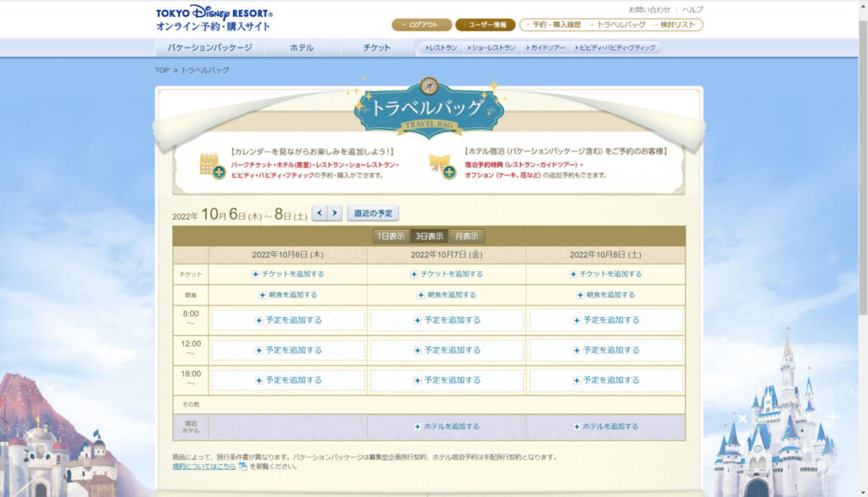Add ticket for October 8
868x497 pixels.
point(605,274)
